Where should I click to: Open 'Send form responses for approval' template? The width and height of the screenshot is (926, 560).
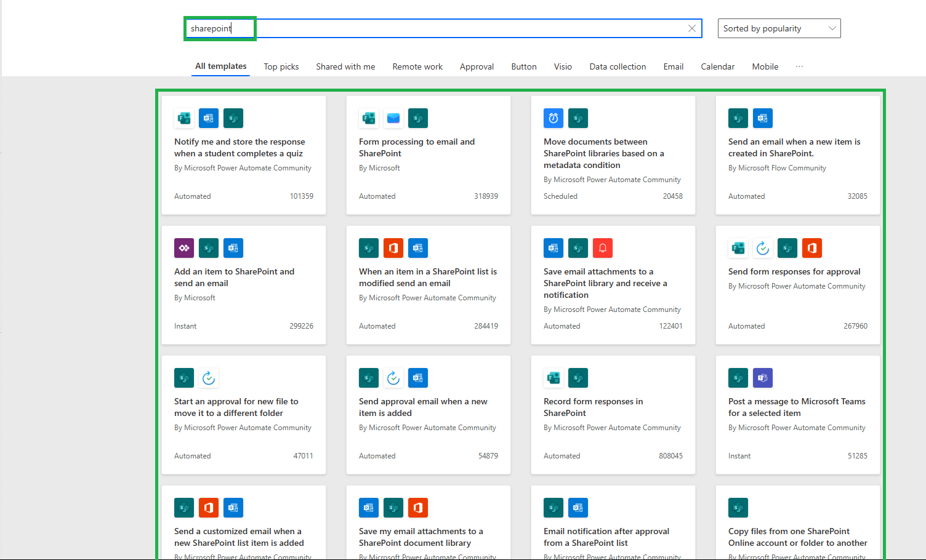[798, 285]
